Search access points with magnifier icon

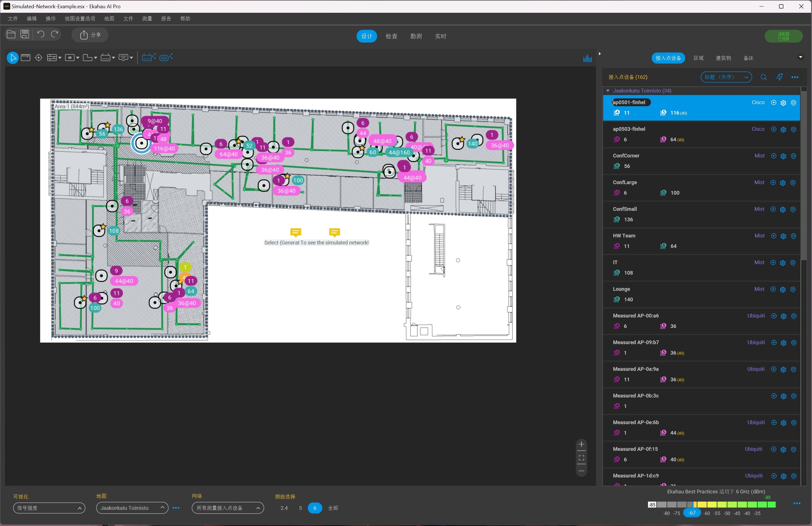pos(764,77)
